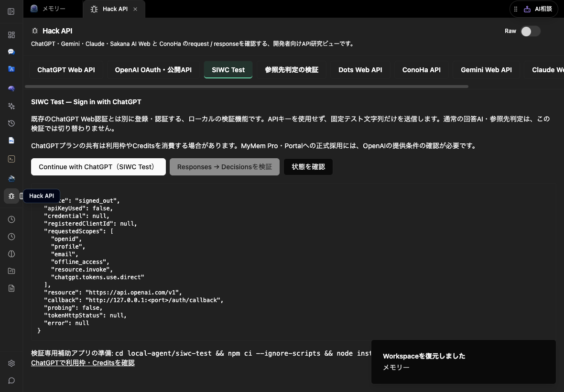The image size is (564, 392).
Task: Click the horizontal scrollbar under the tabs
Action: click(x=246, y=87)
